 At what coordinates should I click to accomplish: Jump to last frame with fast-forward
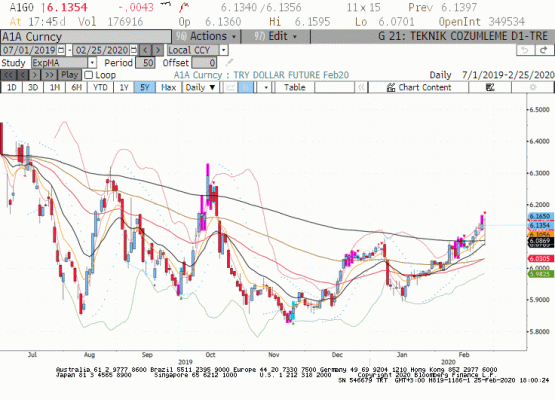[49, 75]
